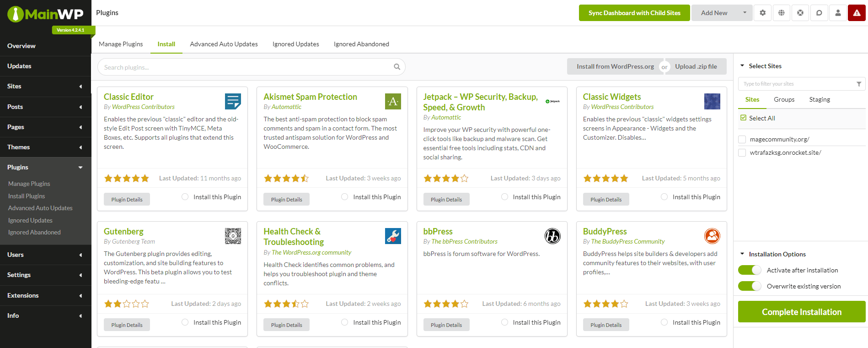The width and height of the screenshot is (868, 348).
Task: Switch to Manage Plugins tab
Action: (x=121, y=44)
